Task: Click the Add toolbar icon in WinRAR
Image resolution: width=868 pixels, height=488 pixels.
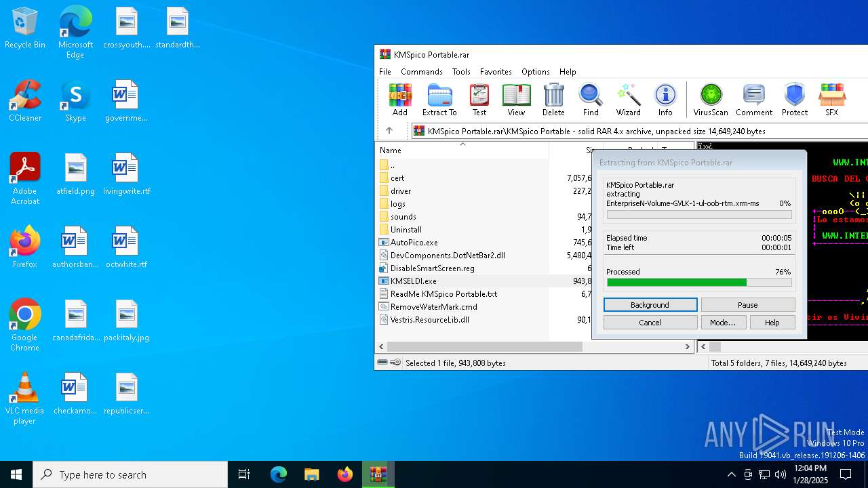Action: [400, 100]
